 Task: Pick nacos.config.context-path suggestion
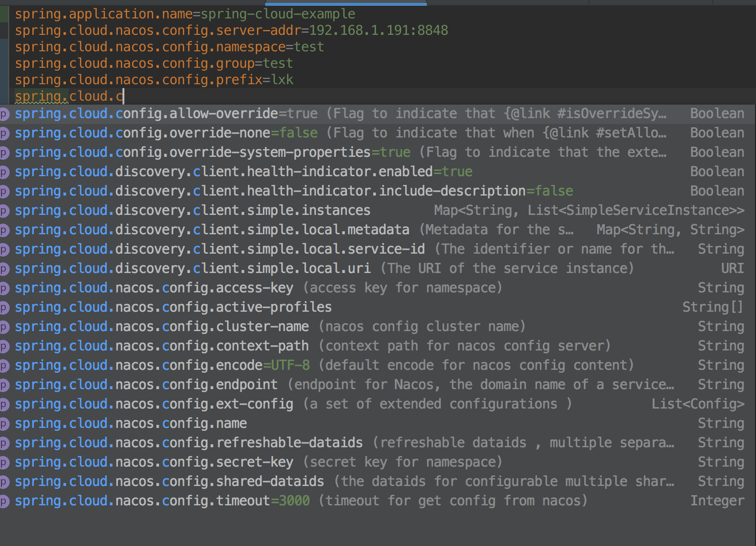pyautogui.click(x=378, y=346)
